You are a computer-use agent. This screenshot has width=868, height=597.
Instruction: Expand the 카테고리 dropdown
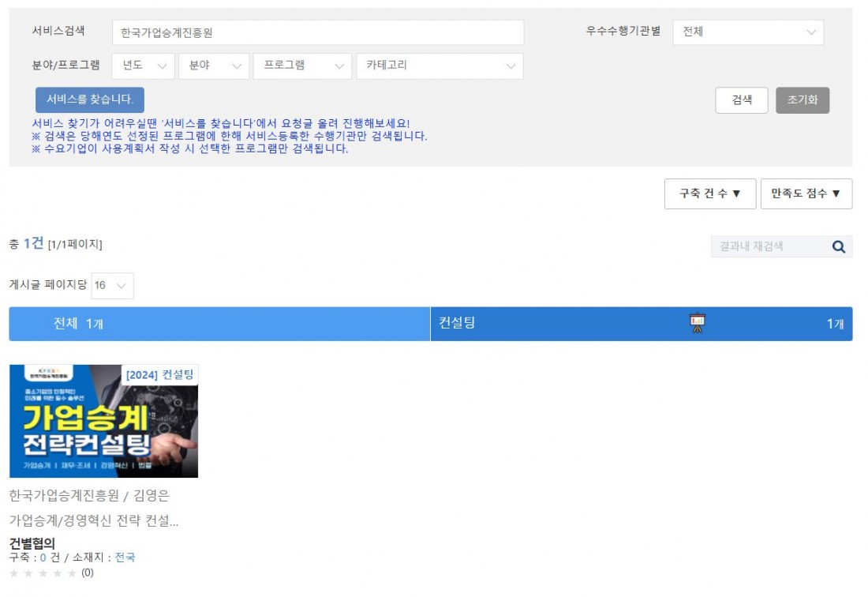point(439,66)
